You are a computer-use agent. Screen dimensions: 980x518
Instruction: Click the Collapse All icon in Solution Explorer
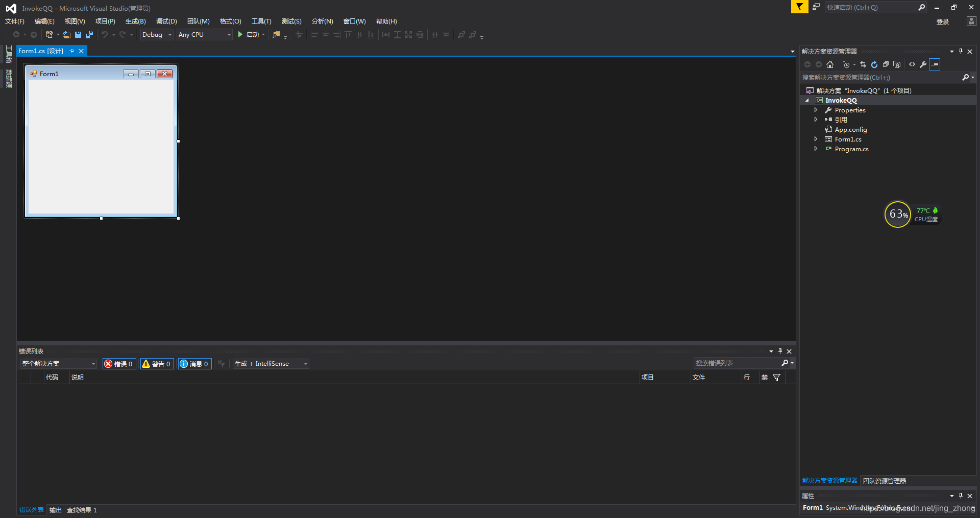[886, 64]
